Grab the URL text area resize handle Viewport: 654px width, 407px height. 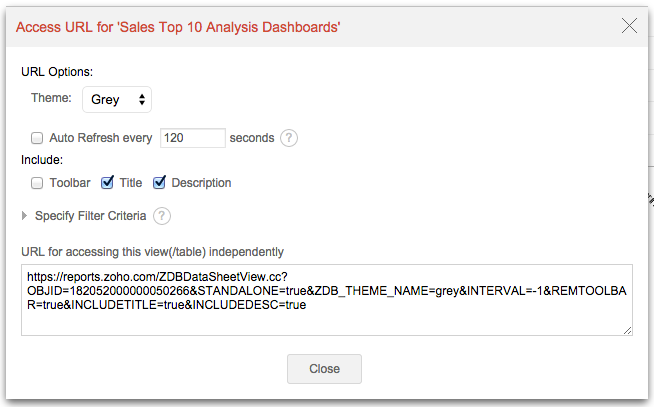[627, 329]
